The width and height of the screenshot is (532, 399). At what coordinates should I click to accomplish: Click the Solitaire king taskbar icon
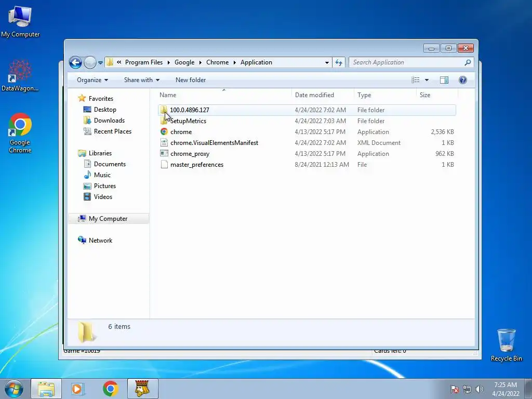pos(142,389)
